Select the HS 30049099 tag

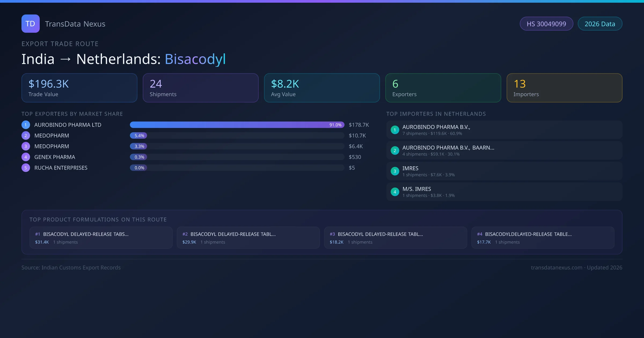click(546, 24)
